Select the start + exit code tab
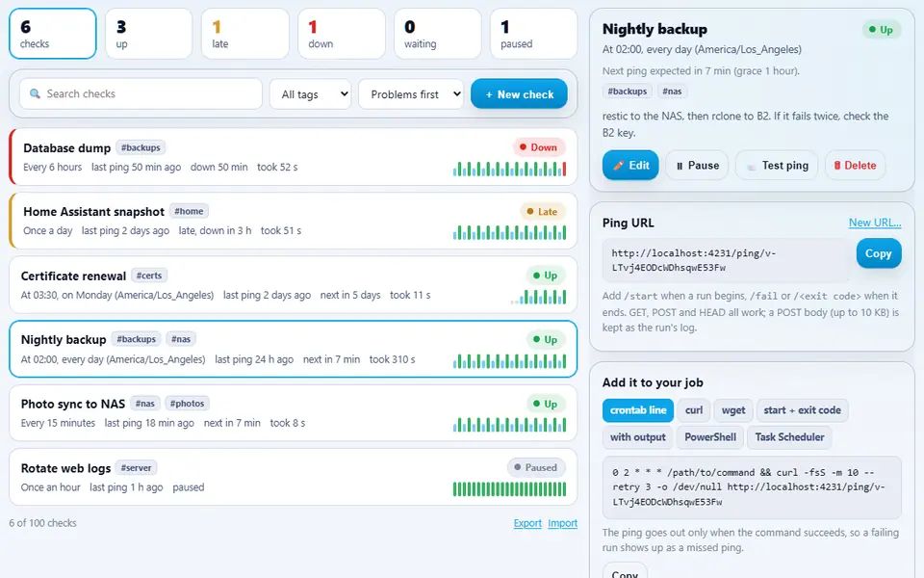924x578 pixels. point(802,410)
